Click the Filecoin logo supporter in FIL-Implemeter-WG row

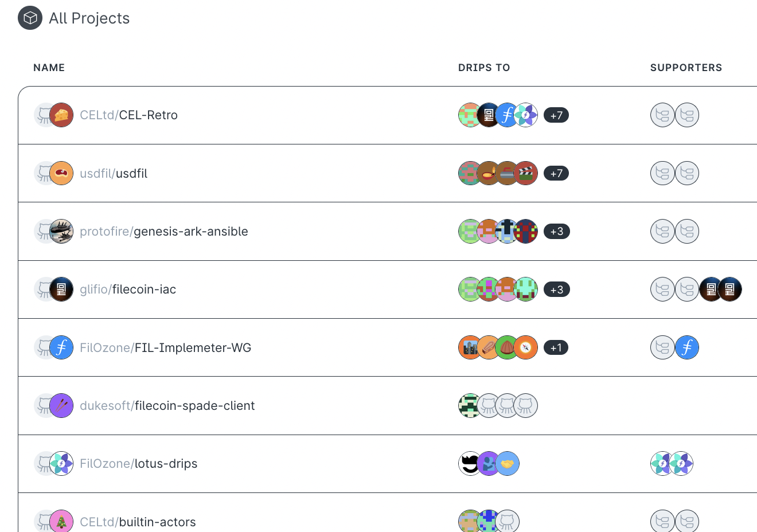coord(687,347)
